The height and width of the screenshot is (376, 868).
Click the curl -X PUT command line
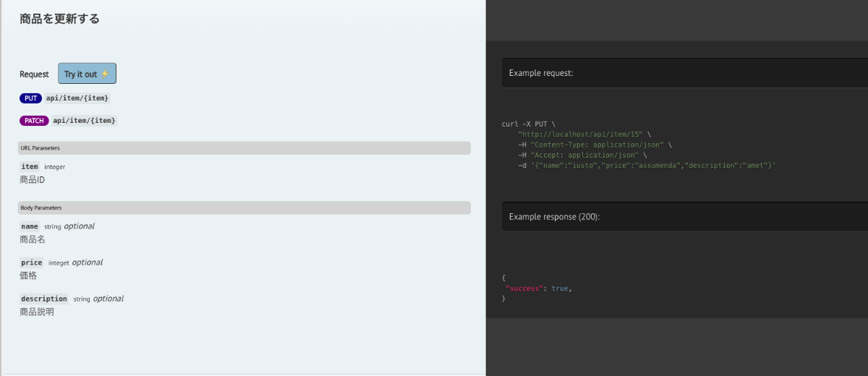(x=529, y=124)
